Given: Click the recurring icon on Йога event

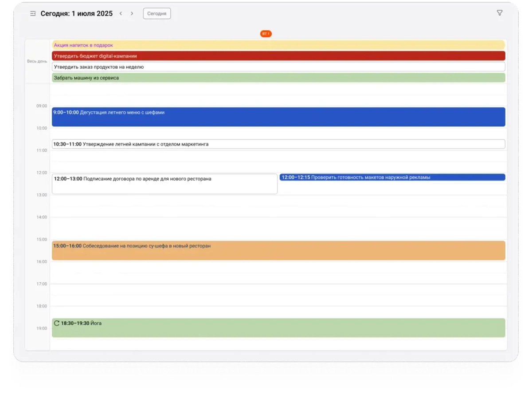Looking at the screenshot, I should (x=56, y=323).
